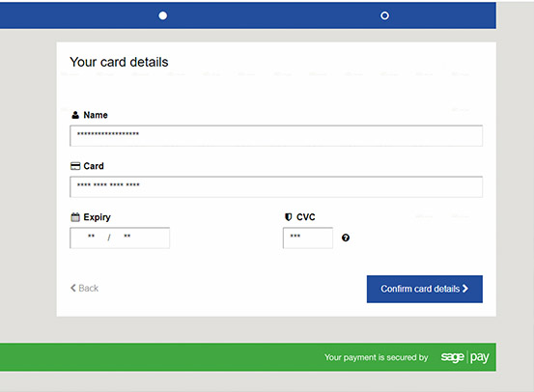Click the credit card icon beside Card
534x392 pixels.
[x=75, y=166]
